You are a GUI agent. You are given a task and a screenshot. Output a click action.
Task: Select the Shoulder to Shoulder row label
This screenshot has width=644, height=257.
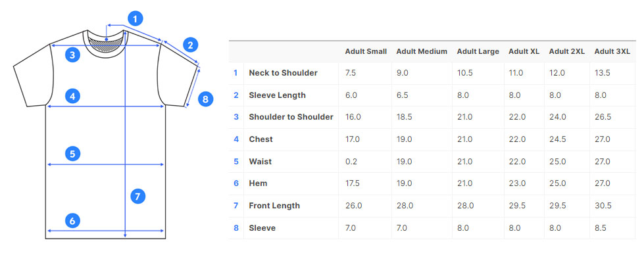click(291, 117)
